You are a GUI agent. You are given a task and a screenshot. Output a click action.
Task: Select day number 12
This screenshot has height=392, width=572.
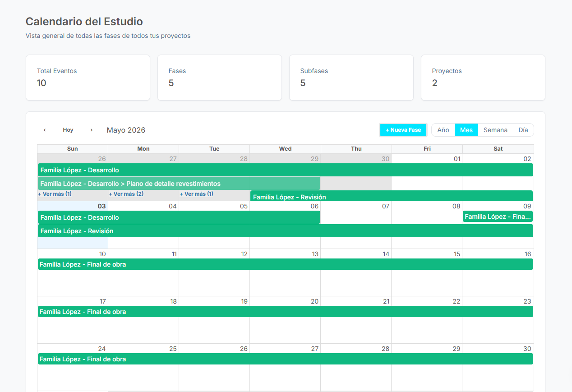pyautogui.click(x=244, y=254)
